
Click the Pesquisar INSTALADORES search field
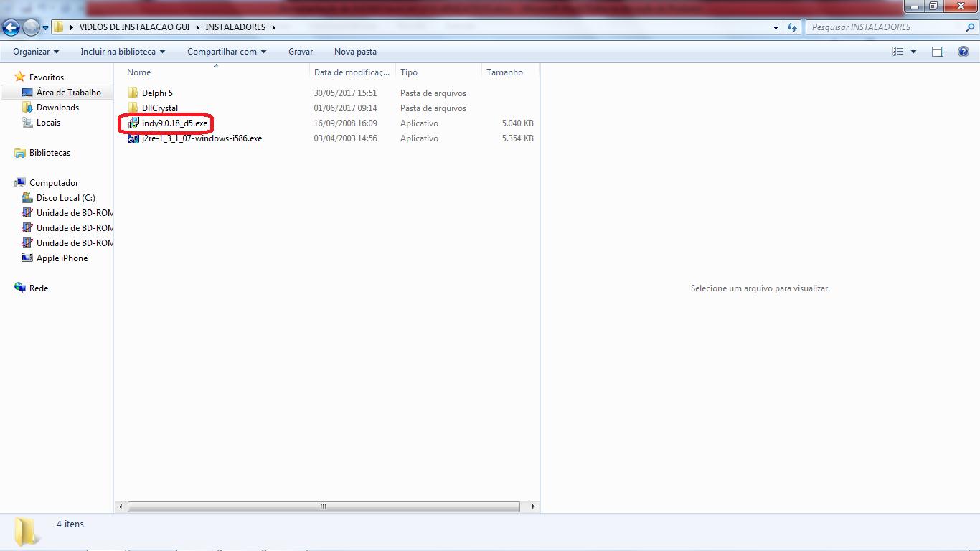886,27
